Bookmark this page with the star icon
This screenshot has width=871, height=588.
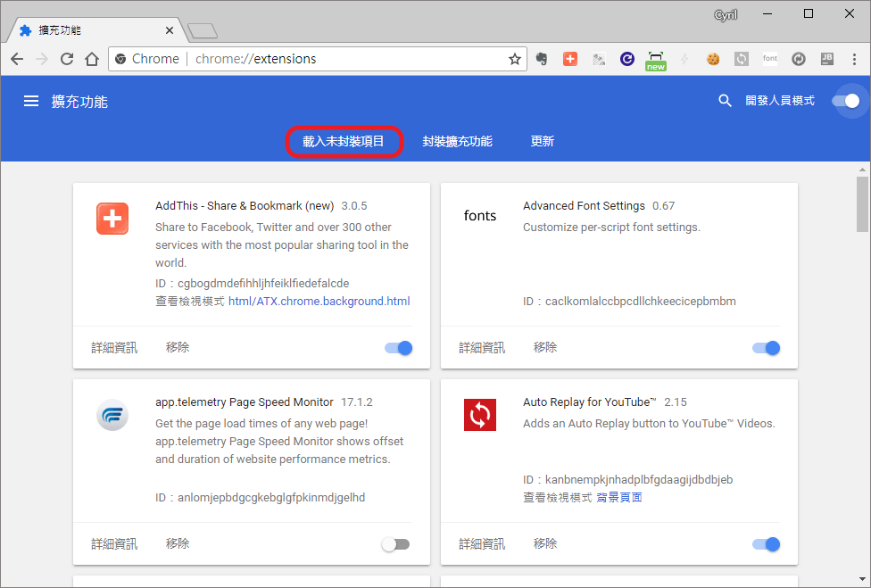[514, 59]
